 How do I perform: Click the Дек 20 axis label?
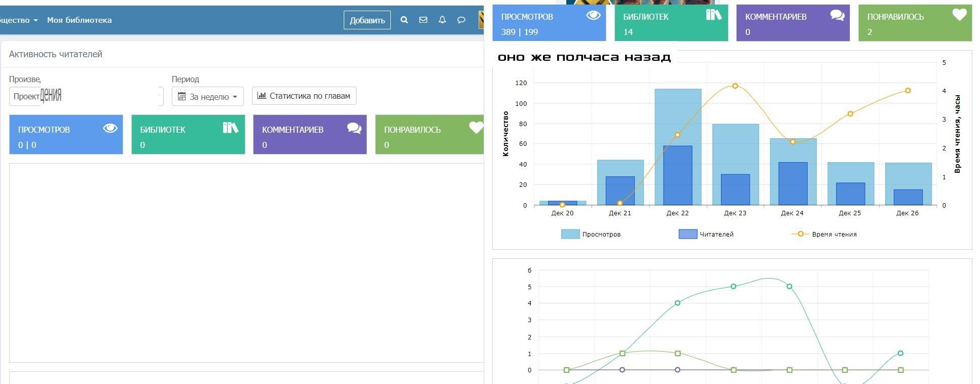[562, 213]
